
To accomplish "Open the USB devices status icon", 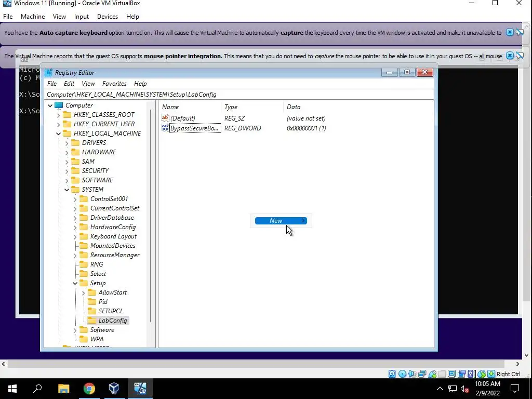I will tap(432, 374).
